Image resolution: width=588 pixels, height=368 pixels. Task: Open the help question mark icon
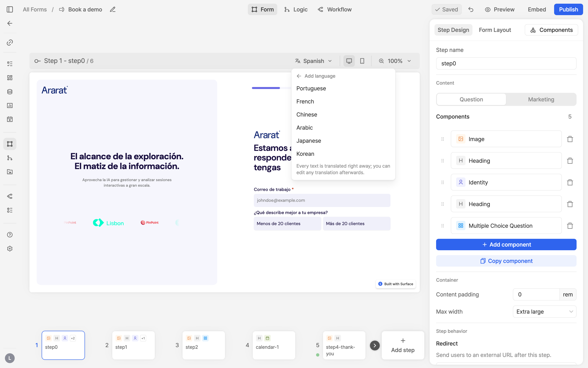[10, 235]
